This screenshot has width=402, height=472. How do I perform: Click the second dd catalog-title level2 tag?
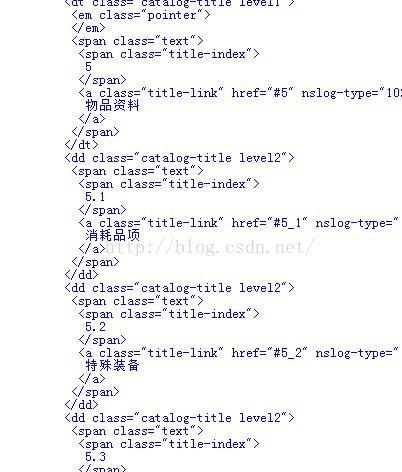180,288
